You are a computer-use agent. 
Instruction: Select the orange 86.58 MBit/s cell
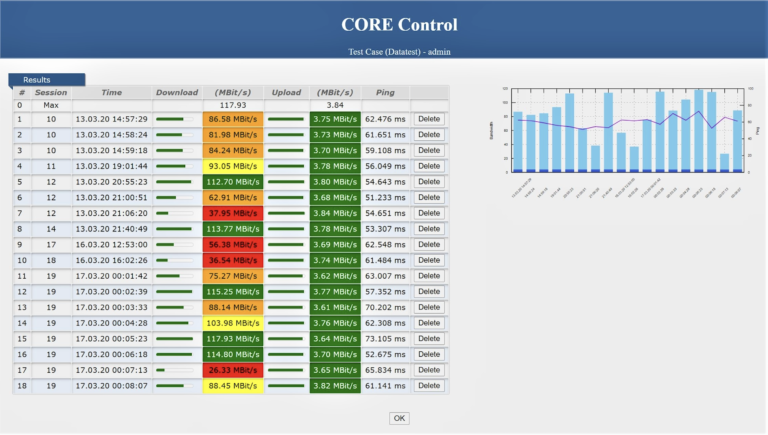(233, 119)
